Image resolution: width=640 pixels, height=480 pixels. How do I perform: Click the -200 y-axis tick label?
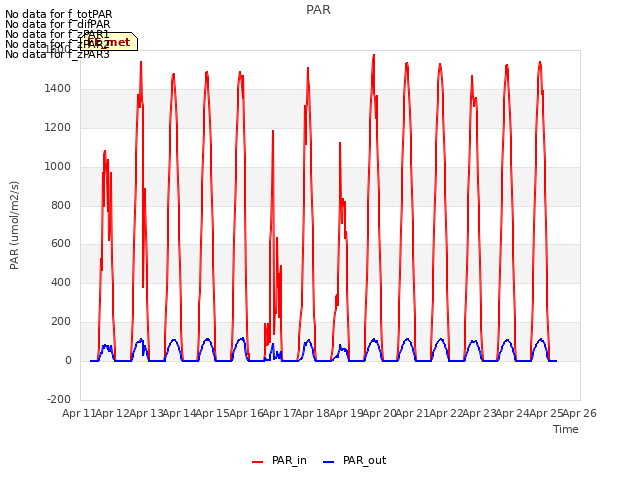[59, 399]
